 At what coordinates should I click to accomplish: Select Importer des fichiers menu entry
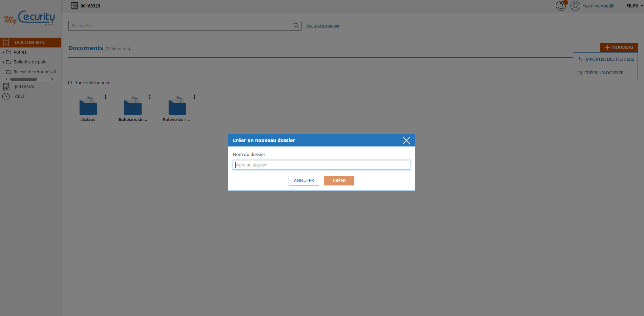pos(609,59)
